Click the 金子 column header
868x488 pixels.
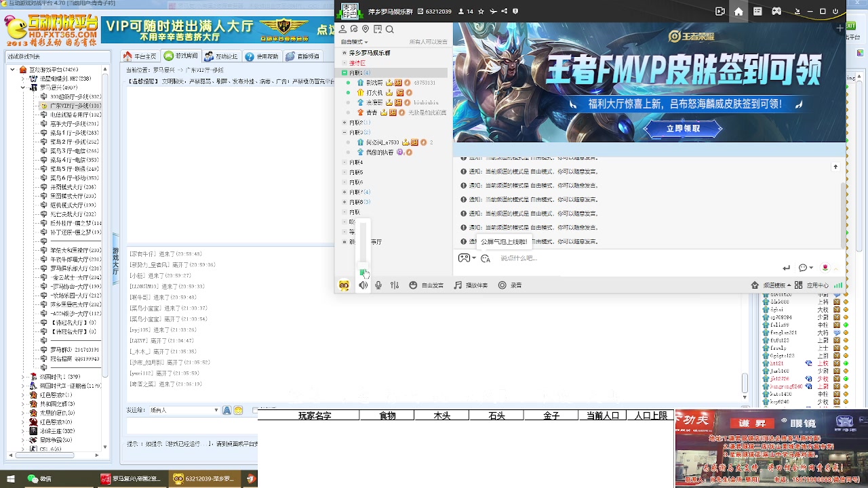tap(551, 415)
